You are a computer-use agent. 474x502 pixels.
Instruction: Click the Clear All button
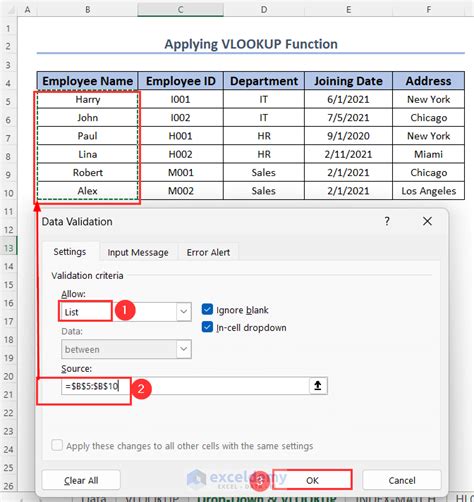click(x=81, y=480)
